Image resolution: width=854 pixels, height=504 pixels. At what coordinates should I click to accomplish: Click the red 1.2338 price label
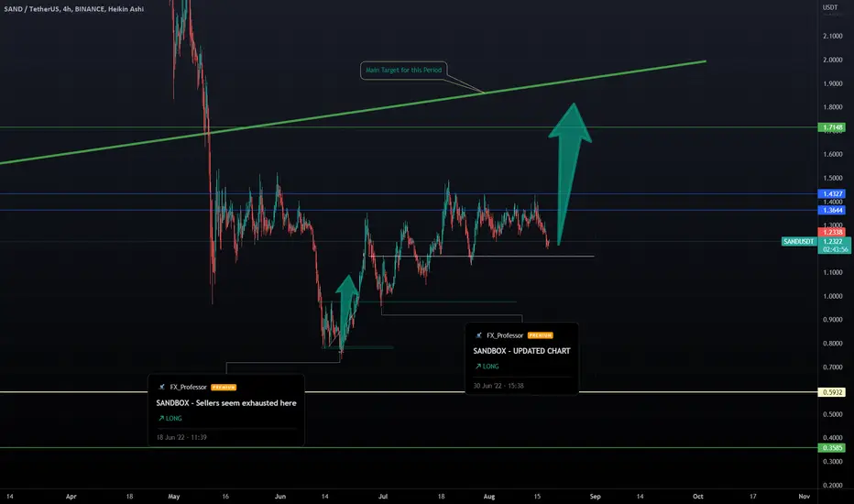pyautogui.click(x=832, y=232)
